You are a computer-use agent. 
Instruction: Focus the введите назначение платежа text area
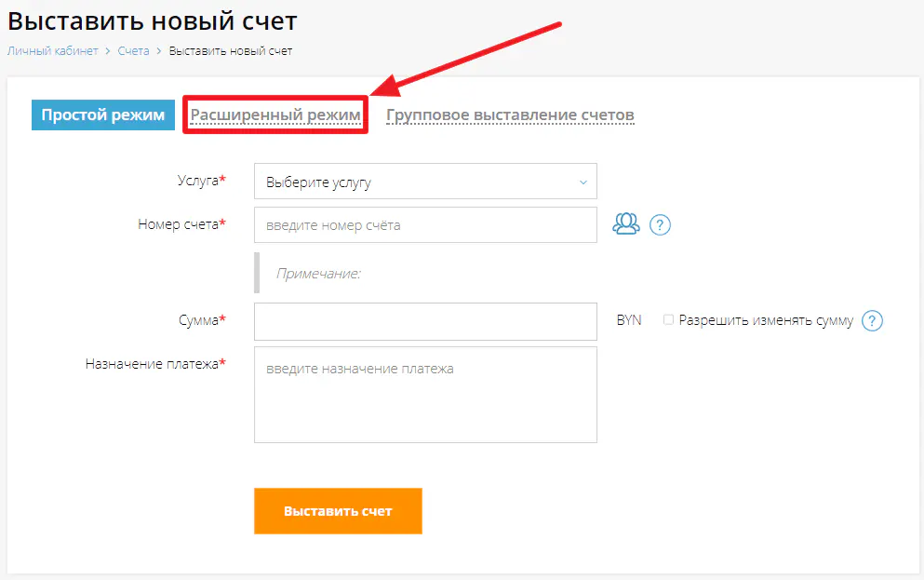(x=425, y=395)
